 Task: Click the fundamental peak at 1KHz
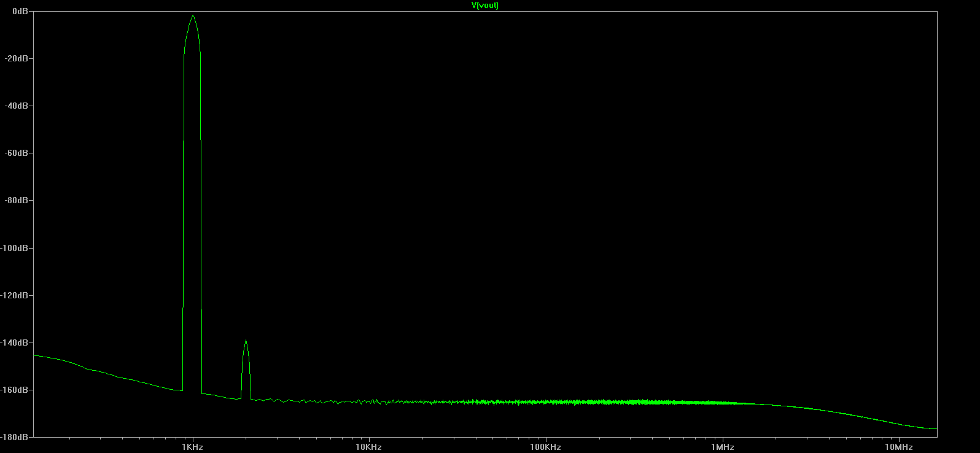point(193,16)
